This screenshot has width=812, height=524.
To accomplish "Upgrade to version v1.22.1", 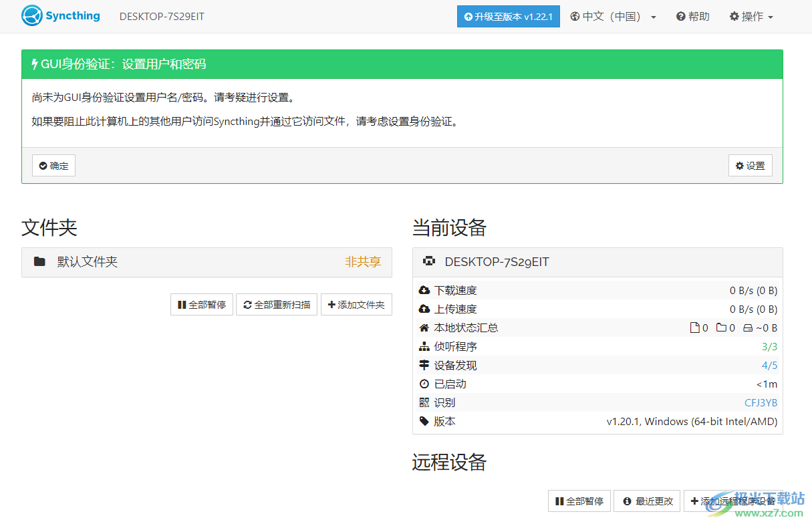I will 509,17.
